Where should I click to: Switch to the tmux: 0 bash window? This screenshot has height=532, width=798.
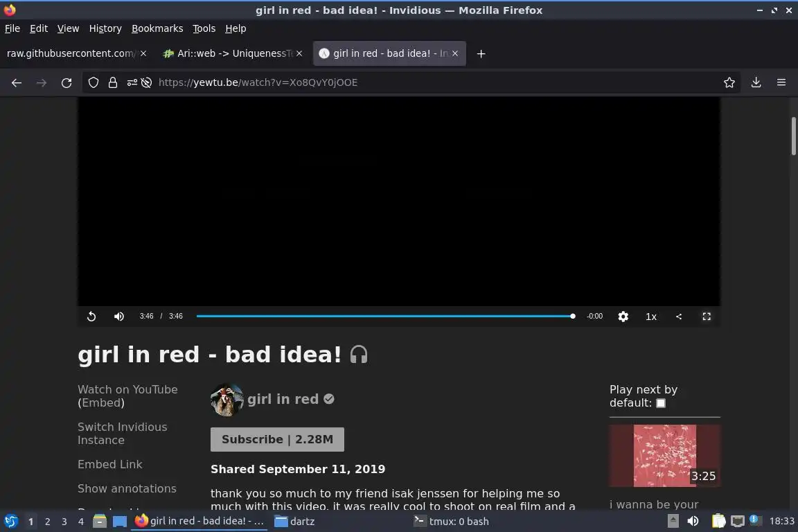pos(451,522)
